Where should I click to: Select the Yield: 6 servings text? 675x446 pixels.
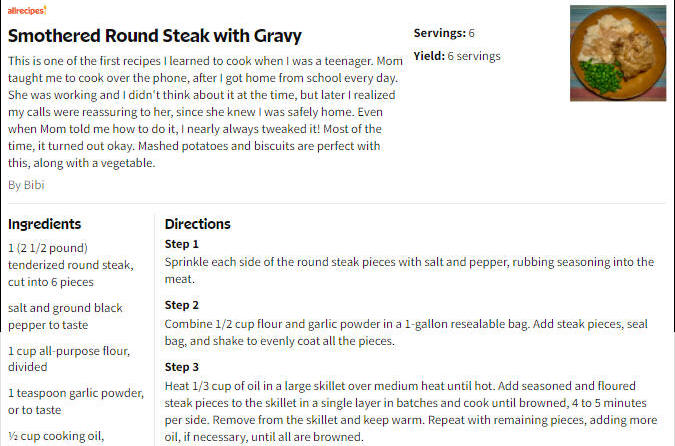pyautogui.click(x=457, y=56)
